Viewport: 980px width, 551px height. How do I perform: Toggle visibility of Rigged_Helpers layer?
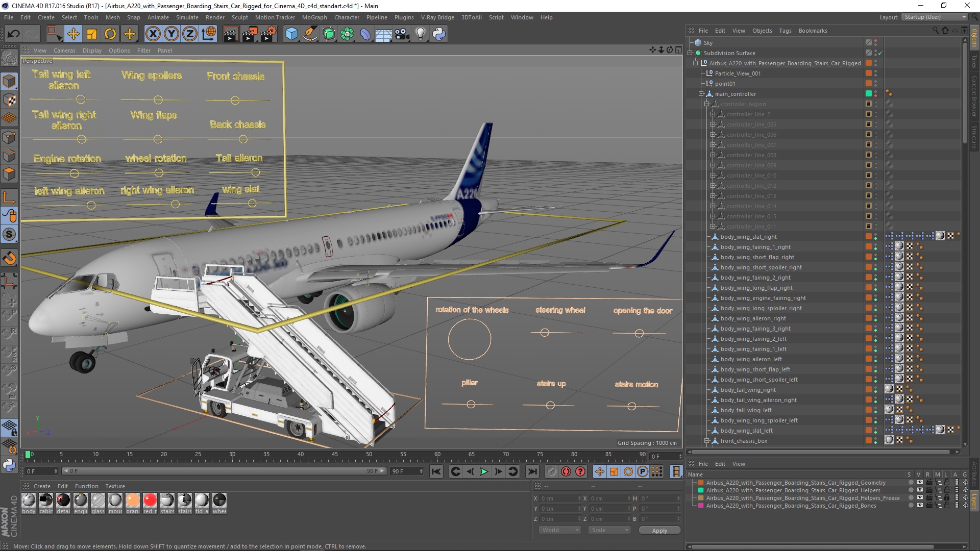[920, 490]
